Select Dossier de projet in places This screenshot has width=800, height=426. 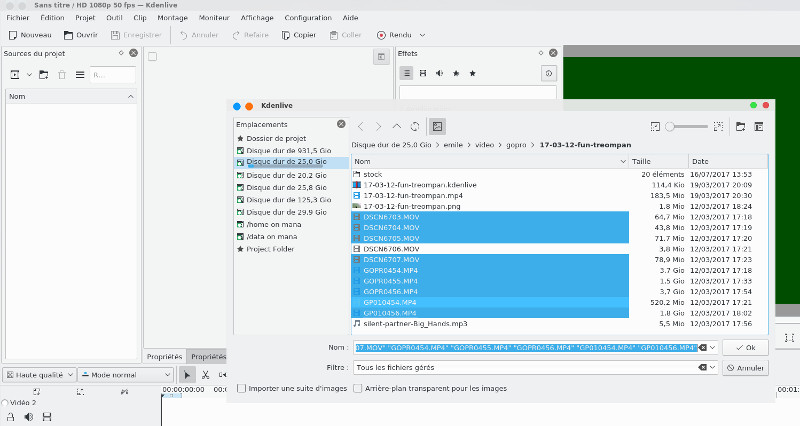(x=276, y=138)
